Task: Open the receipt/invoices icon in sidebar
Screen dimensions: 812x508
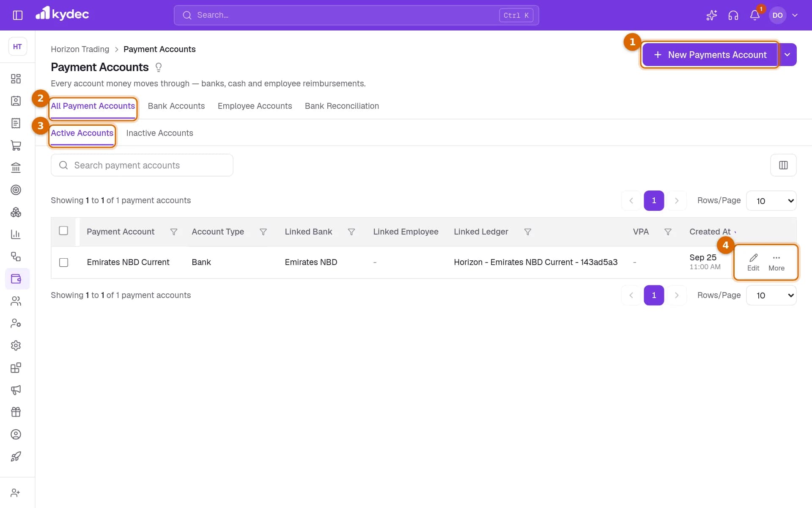Action: 16,123
